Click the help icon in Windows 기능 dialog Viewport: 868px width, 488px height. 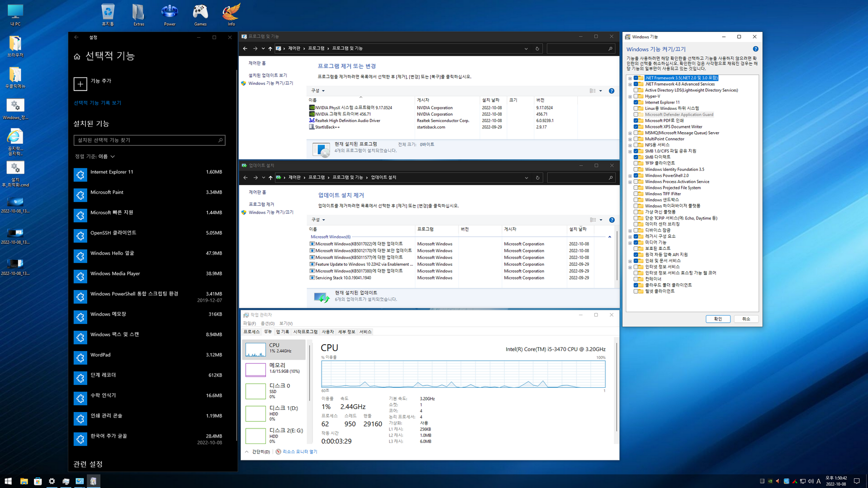[756, 49]
